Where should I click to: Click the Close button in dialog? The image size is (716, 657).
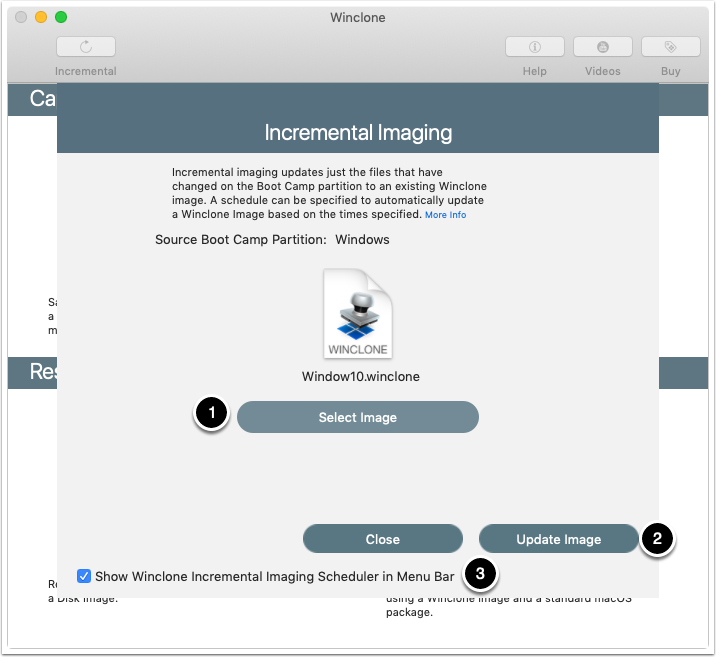(x=383, y=539)
